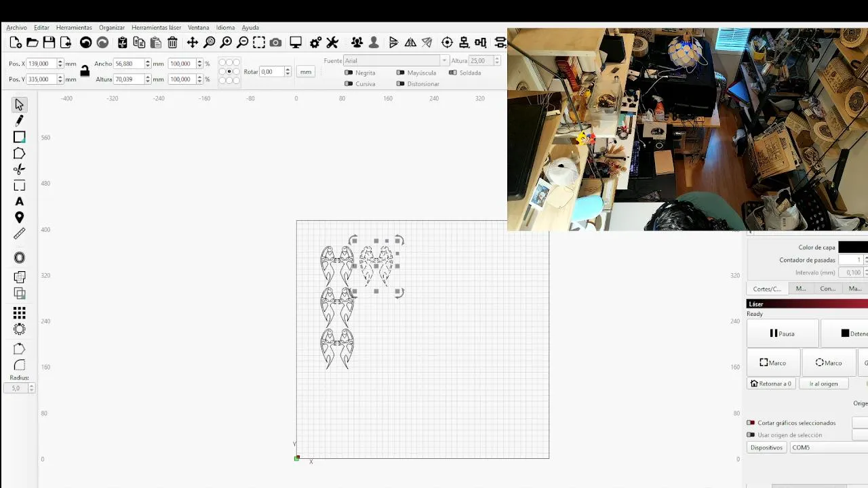Click the circular Marco frame button
Image resolution: width=868 pixels, height=488 pixels.
829,363
